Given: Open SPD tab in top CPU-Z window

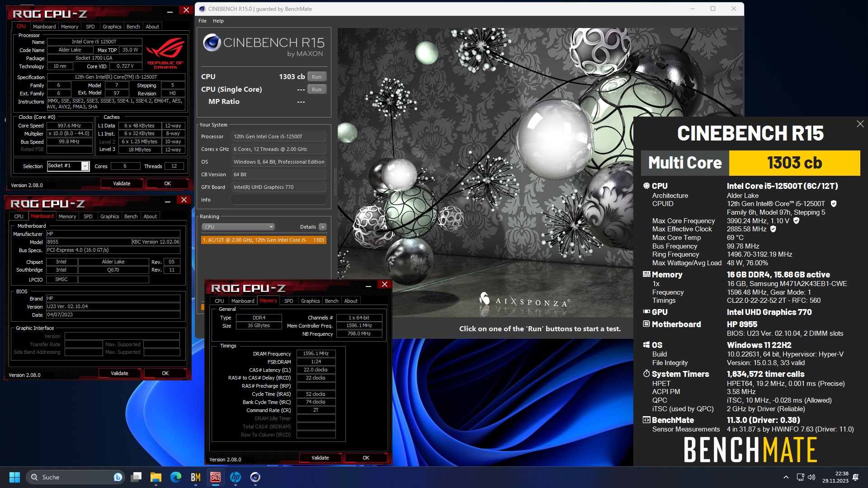Looking at the screenshot, I should pos(90,27).
